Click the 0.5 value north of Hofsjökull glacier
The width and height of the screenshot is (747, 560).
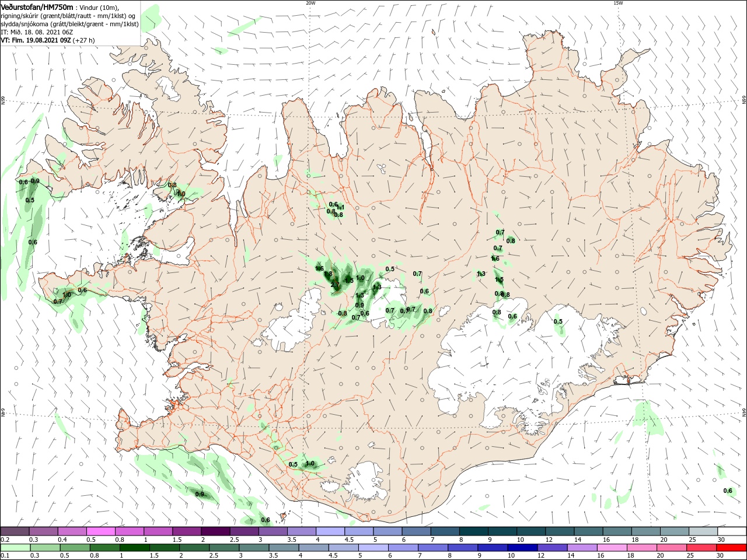(390, 269)
